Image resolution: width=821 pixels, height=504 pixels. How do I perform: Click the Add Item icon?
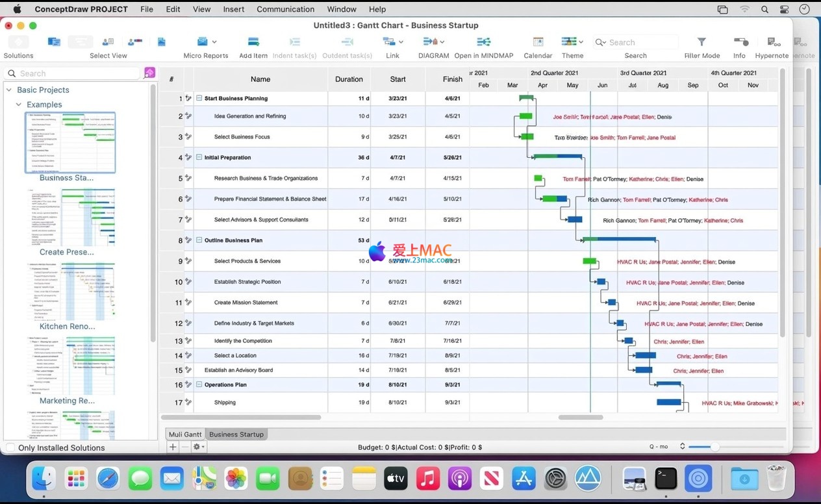pos(253,42)
